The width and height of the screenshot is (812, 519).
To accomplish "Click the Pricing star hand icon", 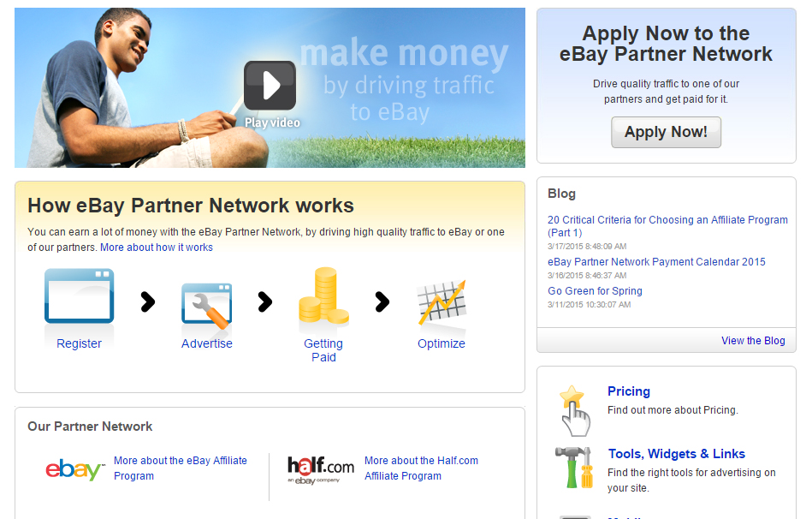I will point(575,410).
